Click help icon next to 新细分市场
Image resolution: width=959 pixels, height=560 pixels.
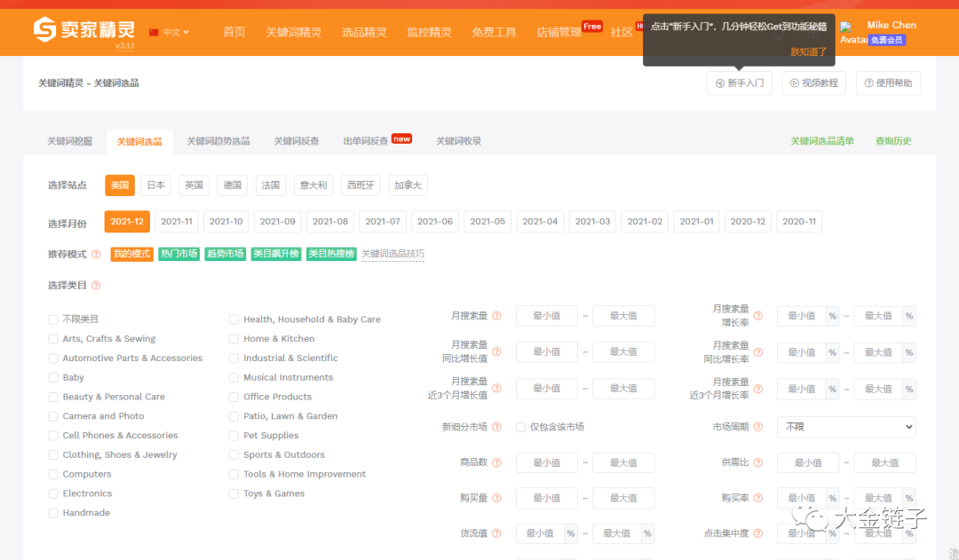pos(496,427)
